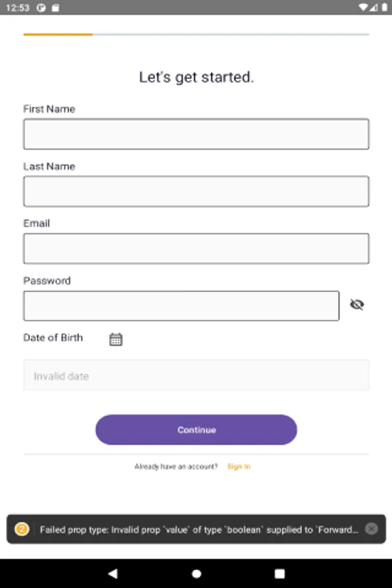Tap the yellow warning count badge
Image resolution: width=392 pixels, height=588 pixels.
[22, 529]
